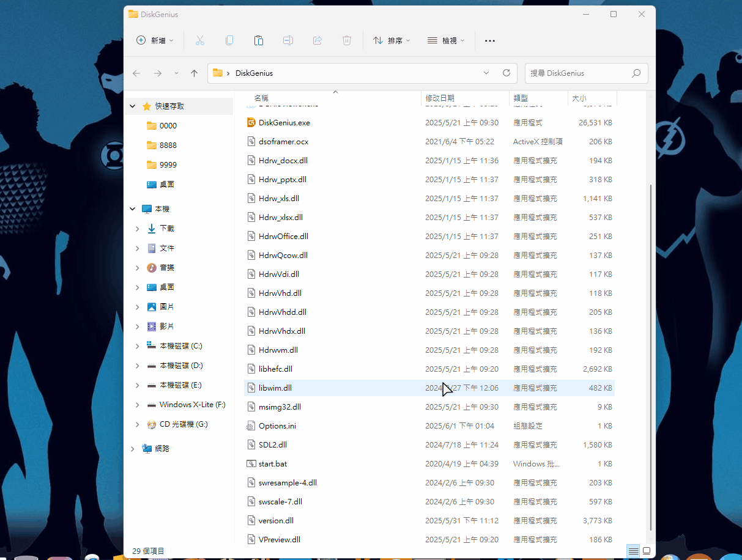The height and width of the screenshot is (560, 742).
Task: Collapse the 快速存取 section chevron
Action: pyautogui.click(x=133, y=106)
